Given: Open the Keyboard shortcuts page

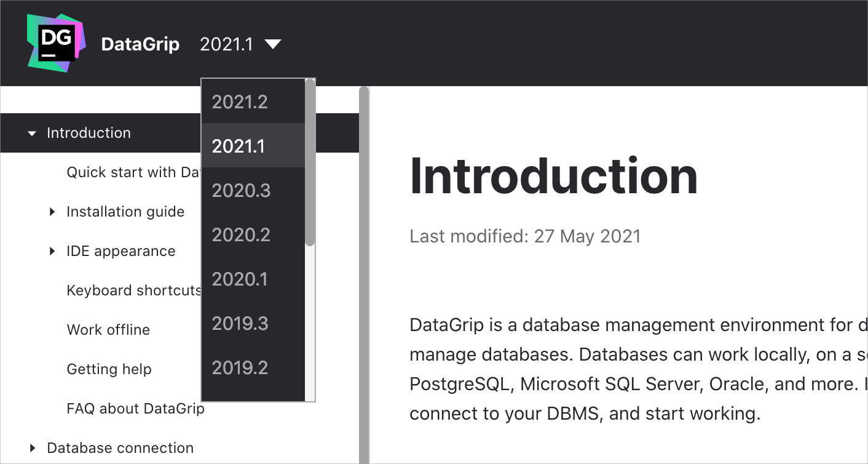Looking at the screenshot, I should click(x=133, y=290).
